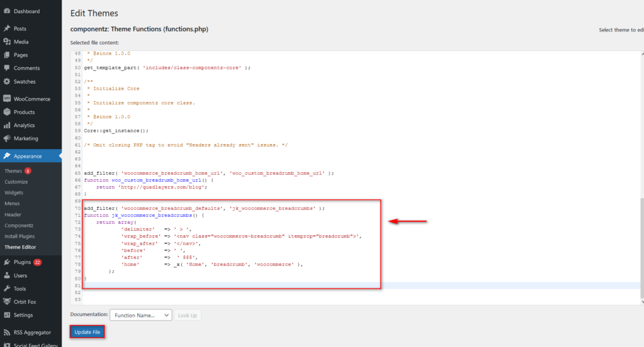Click function jk_woocommerce_breadcrumbs on line 71

(144, 215)
